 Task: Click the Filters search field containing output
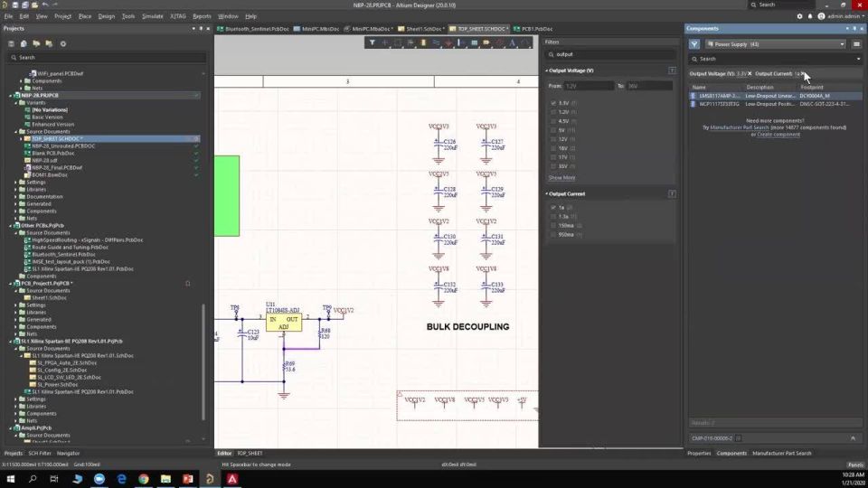(610, 54)
